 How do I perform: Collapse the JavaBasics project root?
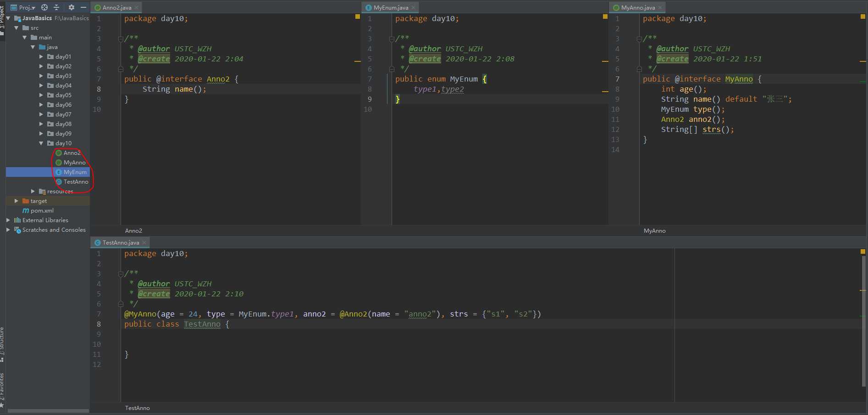pyautogui.click(x=8, y=18)
